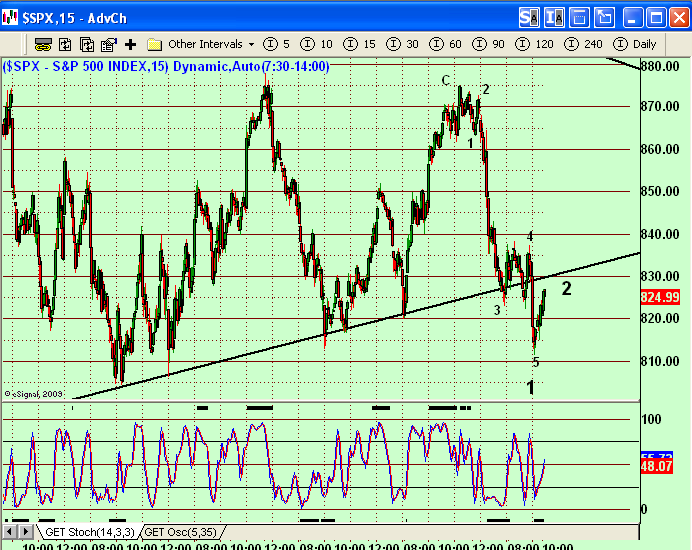Click the 850.00 price axis label
Viewport: 692px width, 550px height.
click(x=660, y=192)
